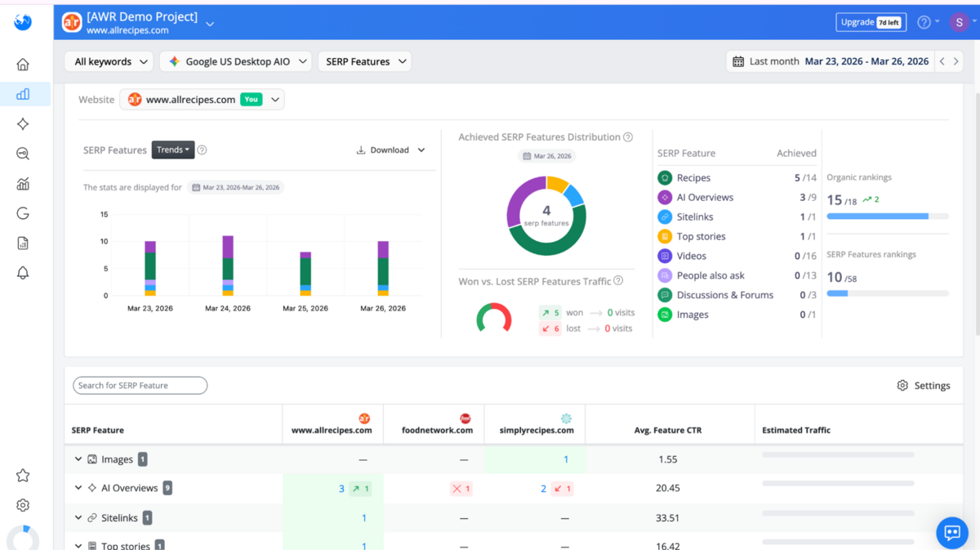The width and height of the screenshot is (980, 550).
Task: Click simplyrecipes Images value 1
Action: coord(566,459)
